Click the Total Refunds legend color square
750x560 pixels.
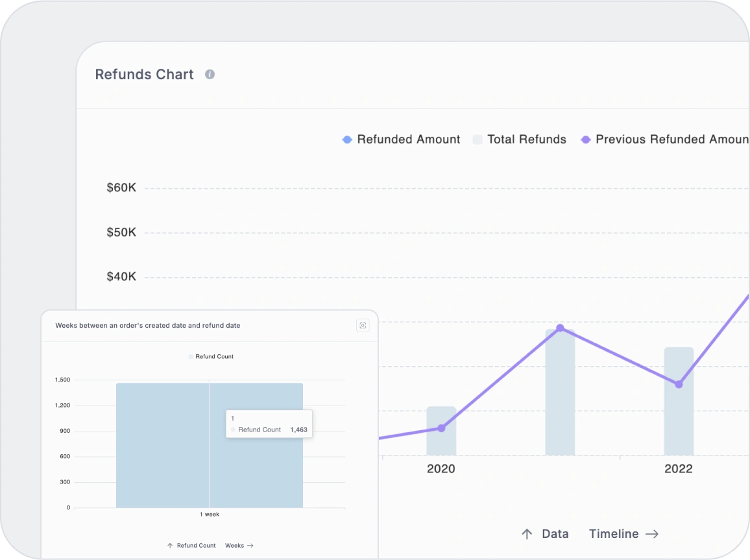pos(478,140)
